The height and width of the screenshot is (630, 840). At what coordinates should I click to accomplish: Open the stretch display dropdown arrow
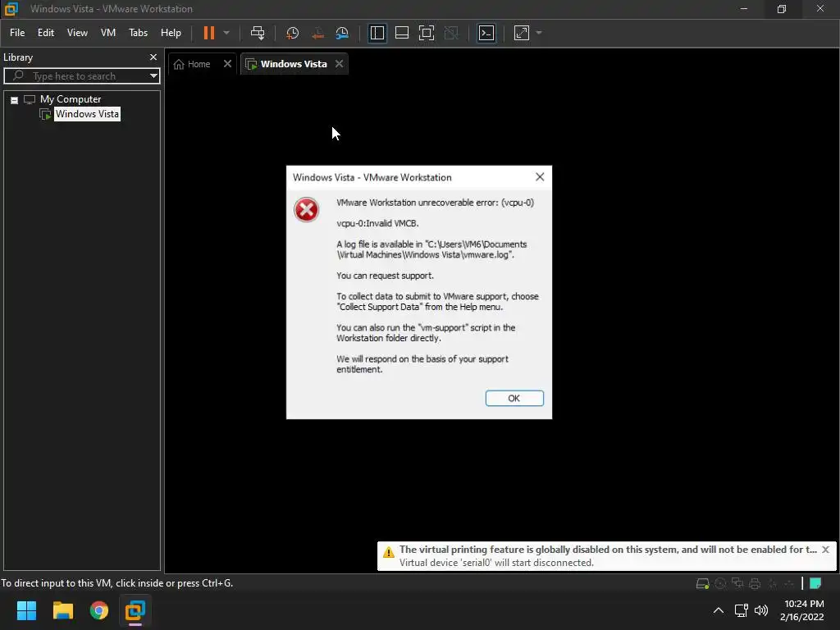539,33
